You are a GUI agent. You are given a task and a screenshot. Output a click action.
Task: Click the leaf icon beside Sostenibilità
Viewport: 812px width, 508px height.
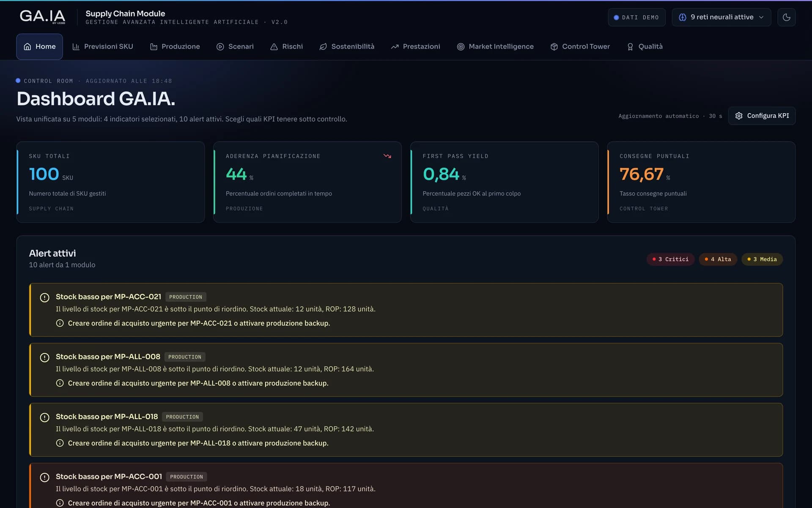tap(323, 47)
